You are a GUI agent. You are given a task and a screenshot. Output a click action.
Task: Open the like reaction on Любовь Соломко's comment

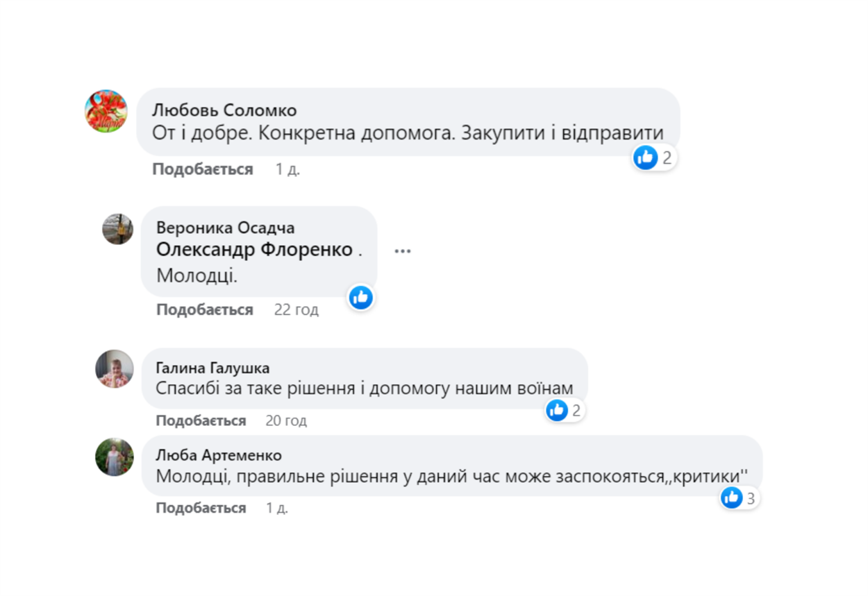point(653,158)
